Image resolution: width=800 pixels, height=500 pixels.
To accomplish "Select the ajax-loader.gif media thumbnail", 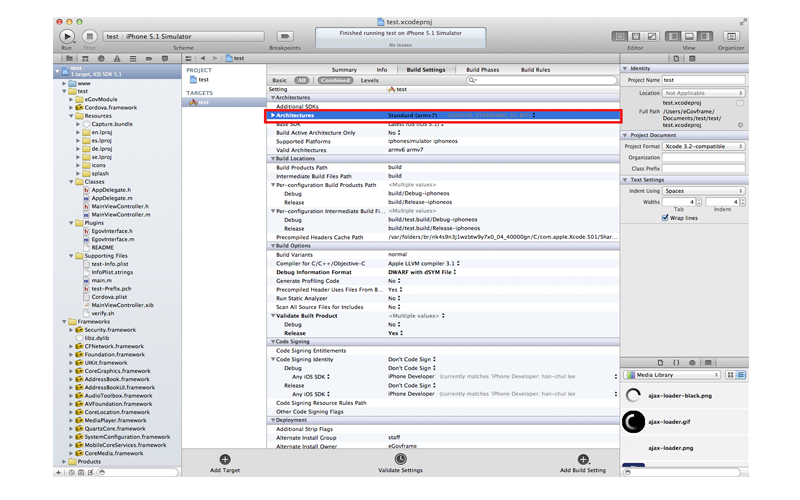I will (x=634, y=422).
